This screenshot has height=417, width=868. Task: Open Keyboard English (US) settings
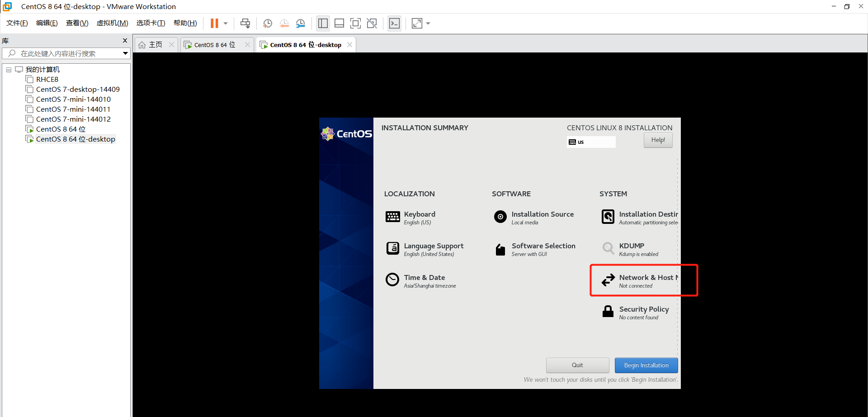tap(420, 218)
